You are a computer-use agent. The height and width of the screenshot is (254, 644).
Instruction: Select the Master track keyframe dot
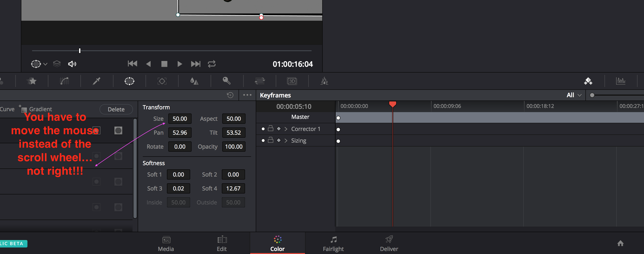tap(338, 118)
